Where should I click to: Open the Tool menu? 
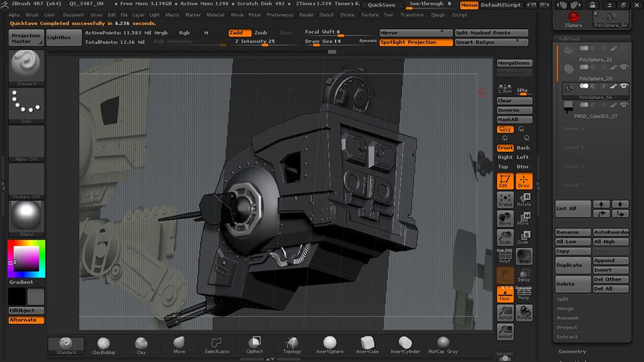tap(388, 15)
